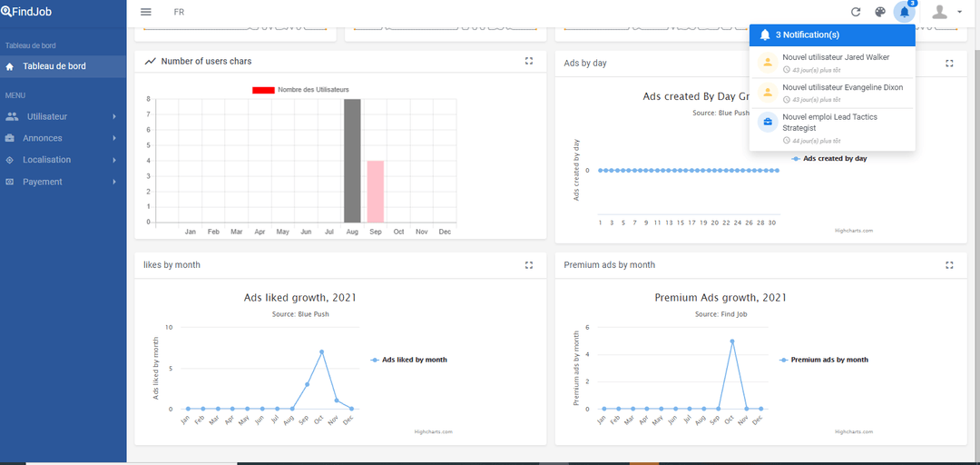Click the gray August bar in users chart
The width and height of the screenshot is (980, 465).
[352, 161]
